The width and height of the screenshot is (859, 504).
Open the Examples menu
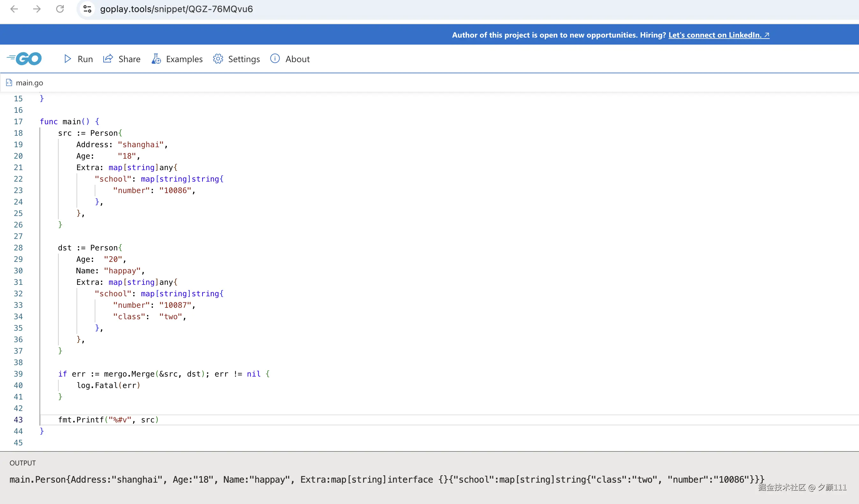tap(184, 59)
